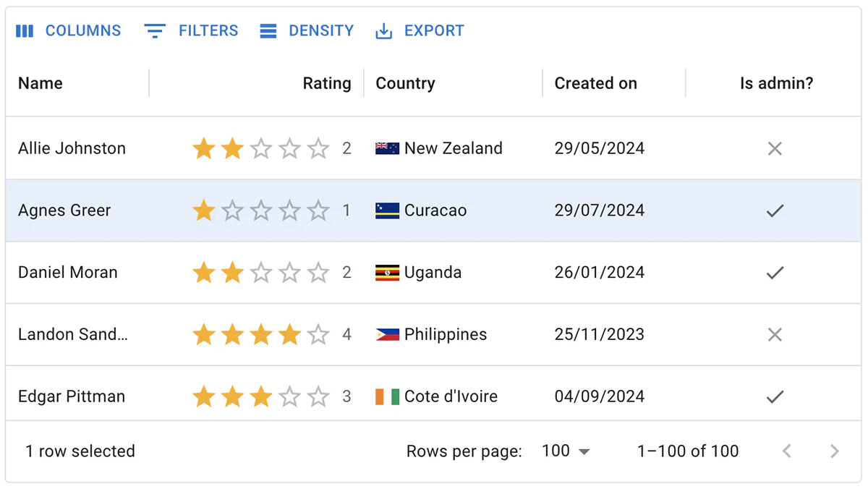Viewport: 868px width, 489px height.
Task: Click Agnes Greer's admin check icon
Action: point(775,211)
